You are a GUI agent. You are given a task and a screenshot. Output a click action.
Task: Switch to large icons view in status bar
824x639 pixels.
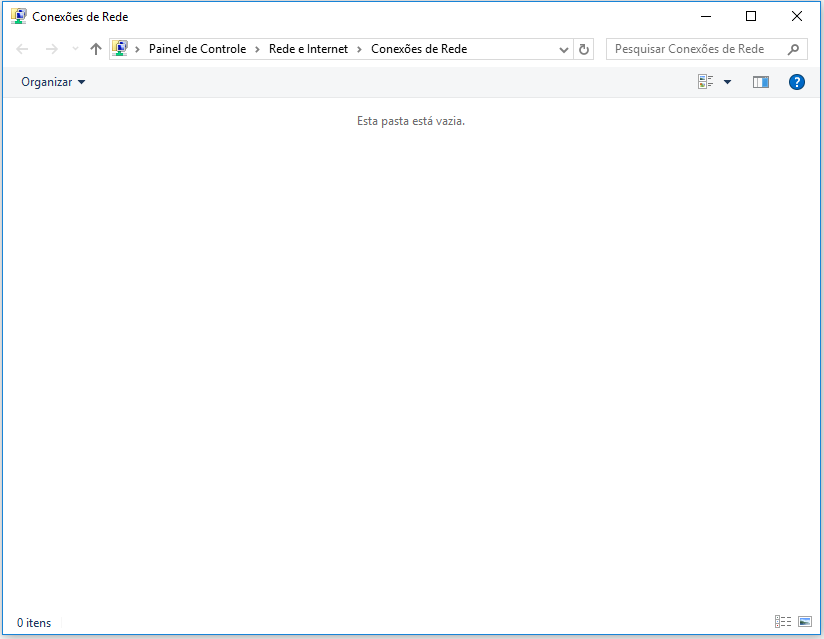click(x=805, y=622)
